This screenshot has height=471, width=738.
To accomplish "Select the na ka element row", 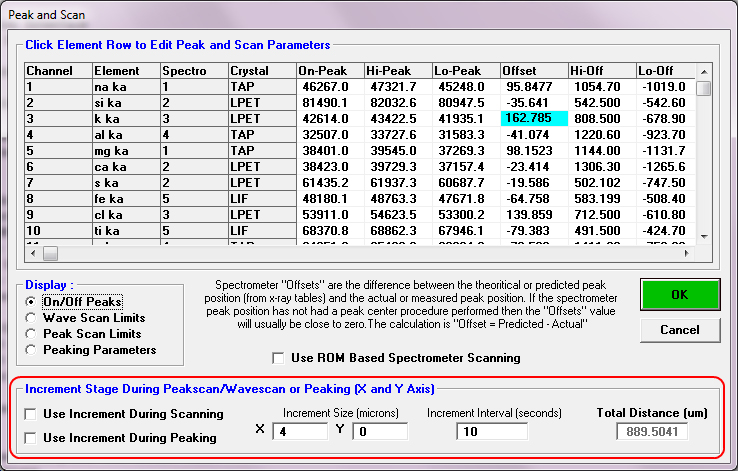I will tap(124, 87).
